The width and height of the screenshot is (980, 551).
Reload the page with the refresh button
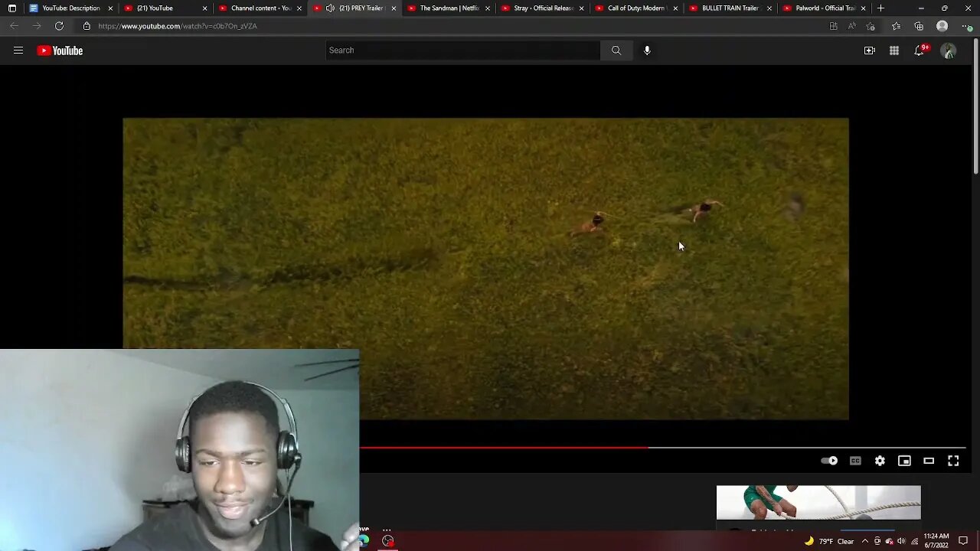coord(59,26)
